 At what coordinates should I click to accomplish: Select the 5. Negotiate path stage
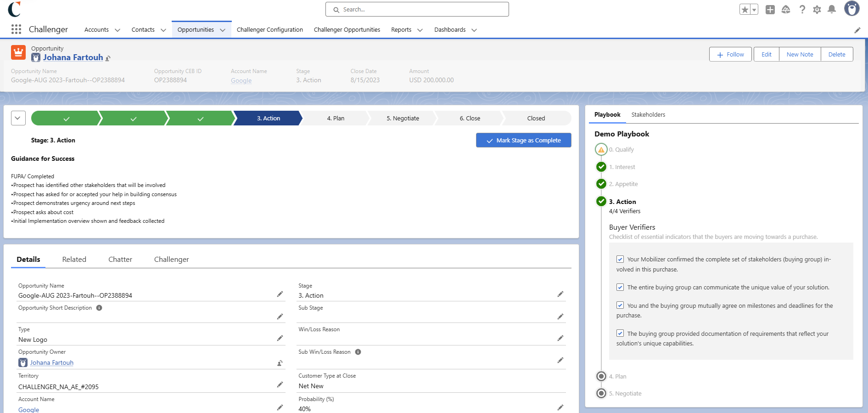coord(403,118)
